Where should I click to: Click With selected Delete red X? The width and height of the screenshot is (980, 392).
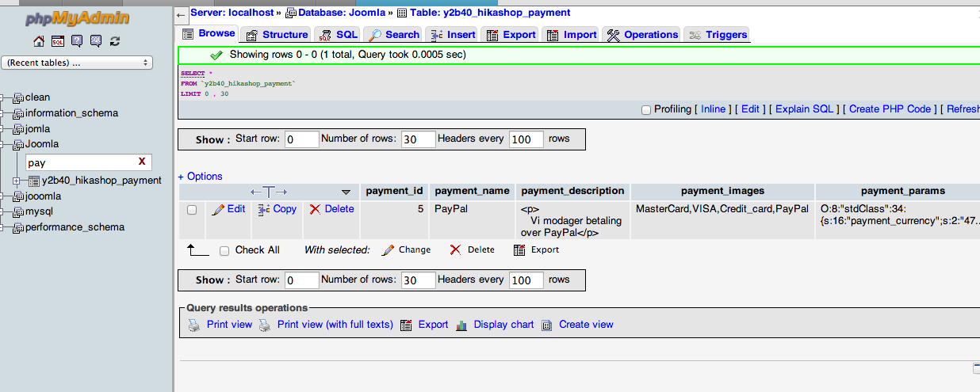(x=472, y=249)
